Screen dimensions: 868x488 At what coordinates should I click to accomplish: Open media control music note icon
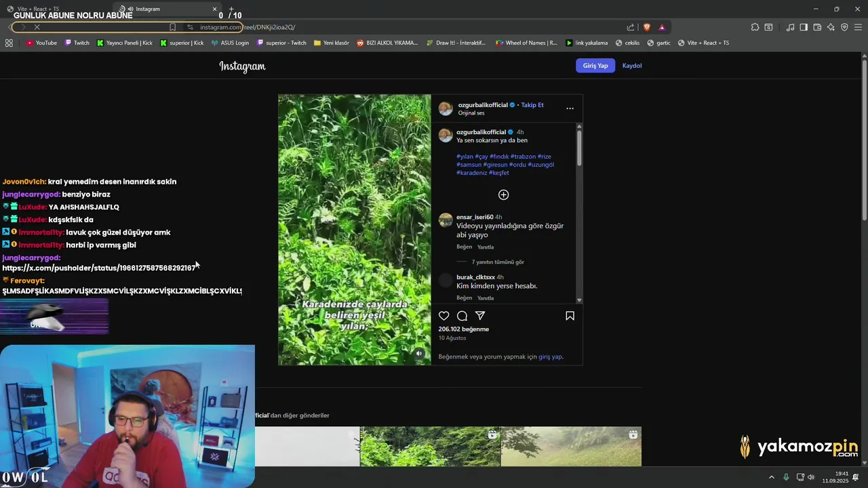[790, 27]
